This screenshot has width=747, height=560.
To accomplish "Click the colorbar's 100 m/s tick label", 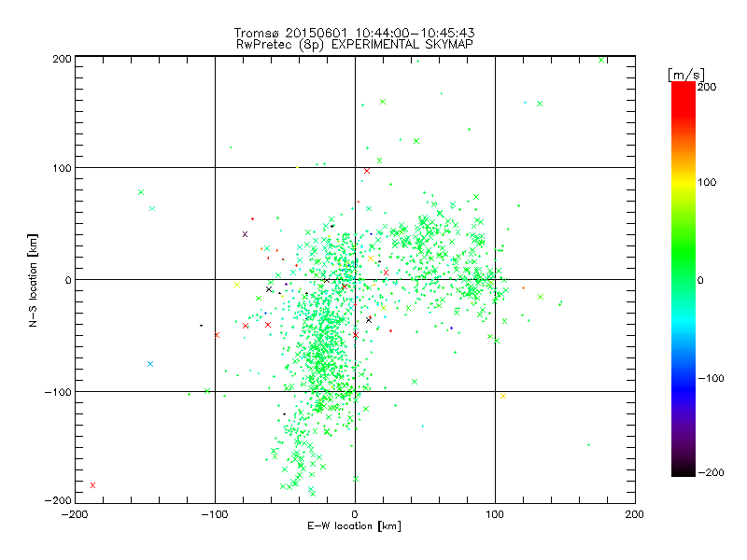I will click(x=707, y=182).
